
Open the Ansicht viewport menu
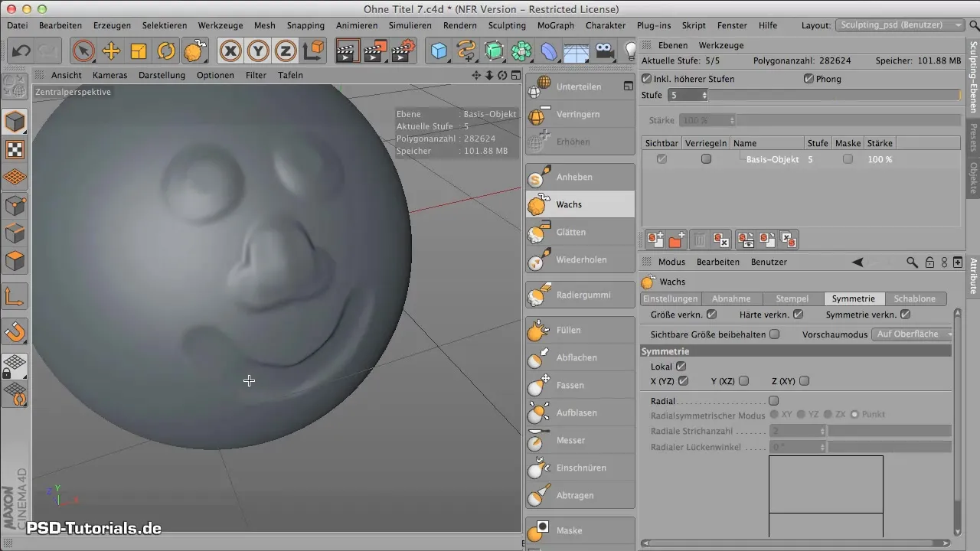click(67, 75)
